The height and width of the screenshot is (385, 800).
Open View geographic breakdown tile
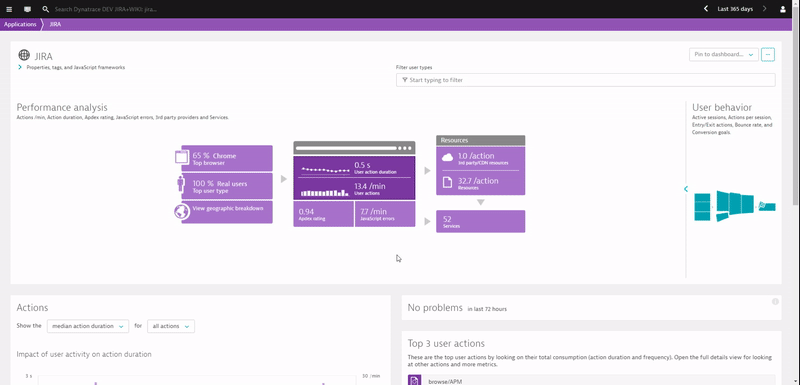click(227, 212)
